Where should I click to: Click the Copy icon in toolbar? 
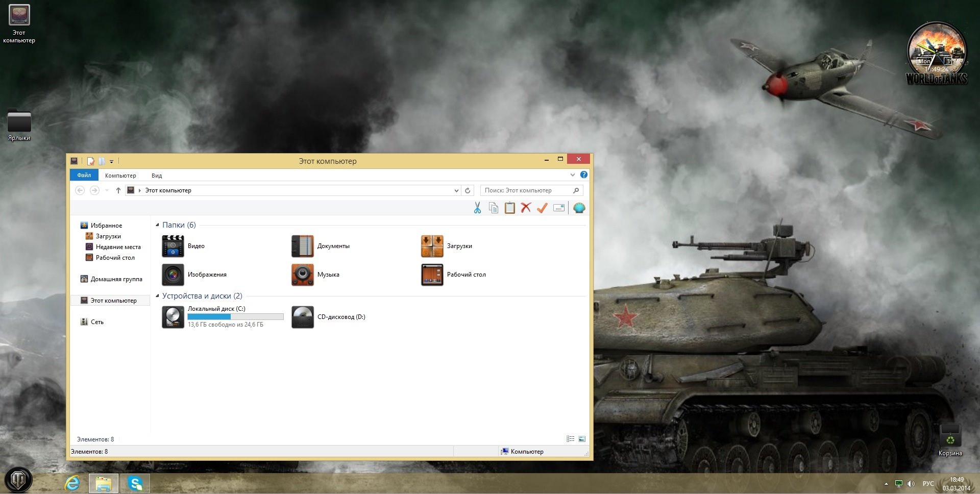tap(494, 208)
